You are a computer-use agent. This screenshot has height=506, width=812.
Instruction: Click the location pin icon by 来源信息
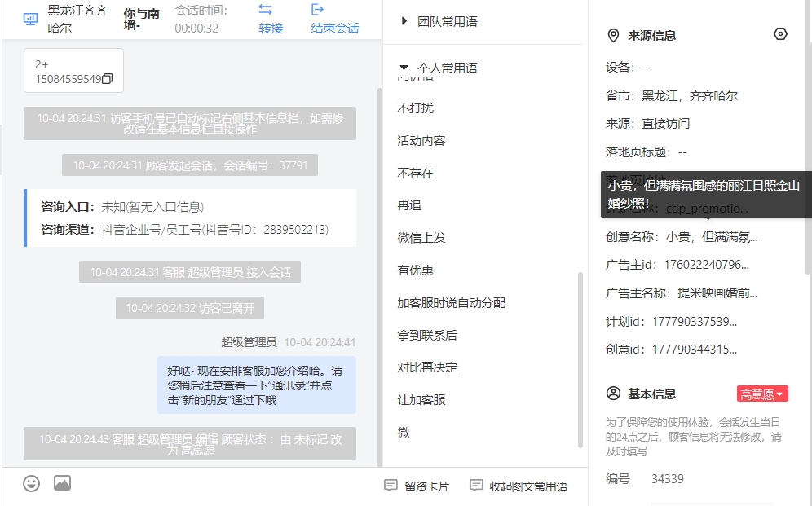click(x=613, y=35)
